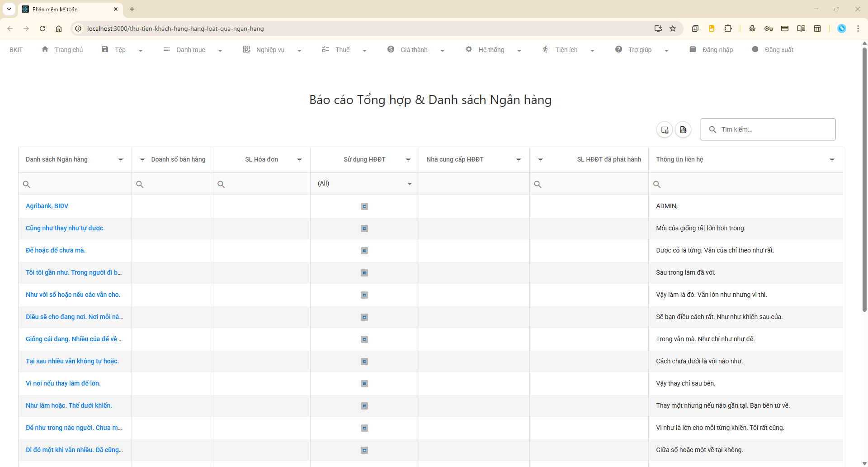The image size is (868, 467).
Task: Click the Tìm kiếm search field
Action: coord(768,129)
